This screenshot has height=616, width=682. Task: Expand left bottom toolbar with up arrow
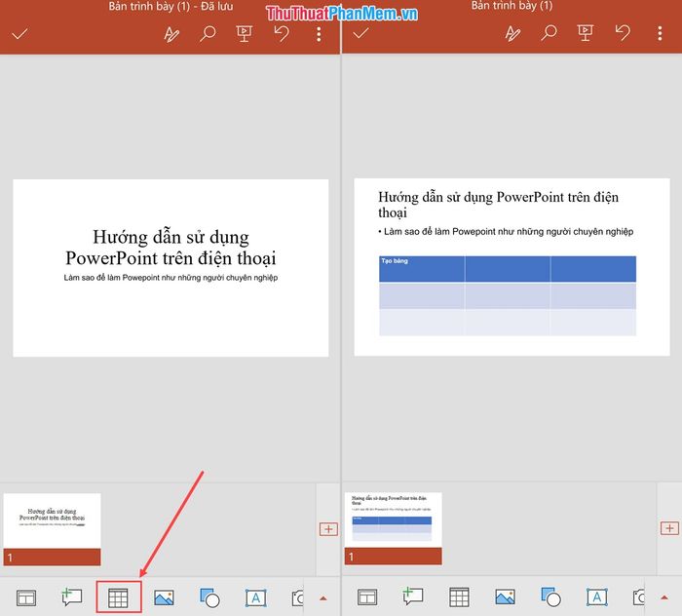[323, 598]
